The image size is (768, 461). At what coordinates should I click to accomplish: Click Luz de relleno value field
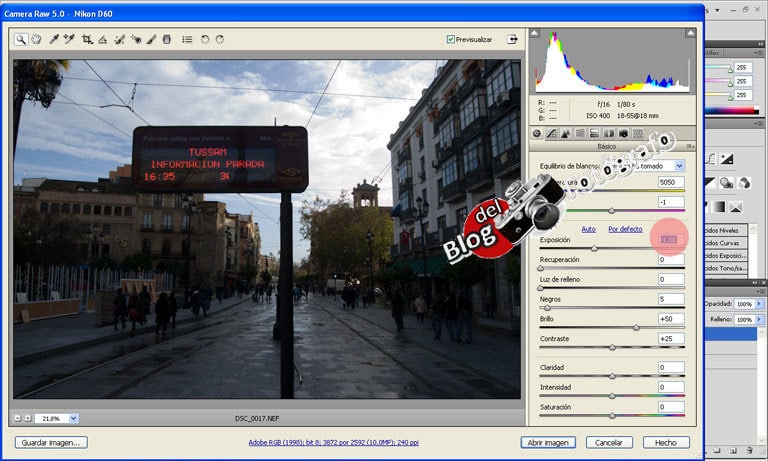671,279
